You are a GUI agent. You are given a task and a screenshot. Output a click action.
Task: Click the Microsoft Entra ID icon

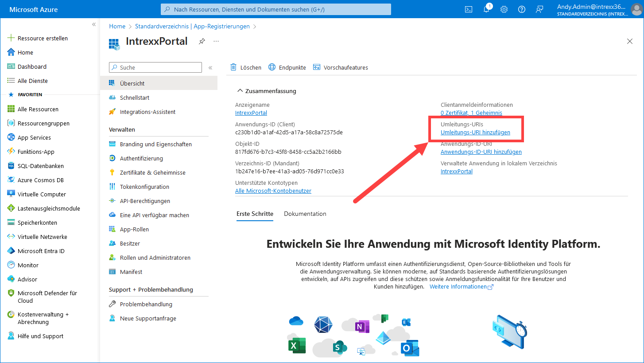click(11, 251)
